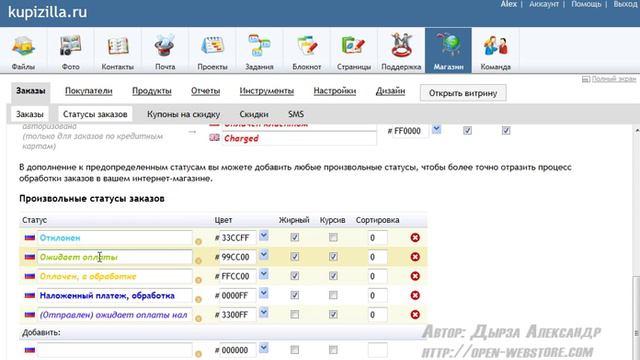Toggle Курсив checkbox for Ожидает оплаты
Viewport: 640px width, 360px height.
coord(333,256)
